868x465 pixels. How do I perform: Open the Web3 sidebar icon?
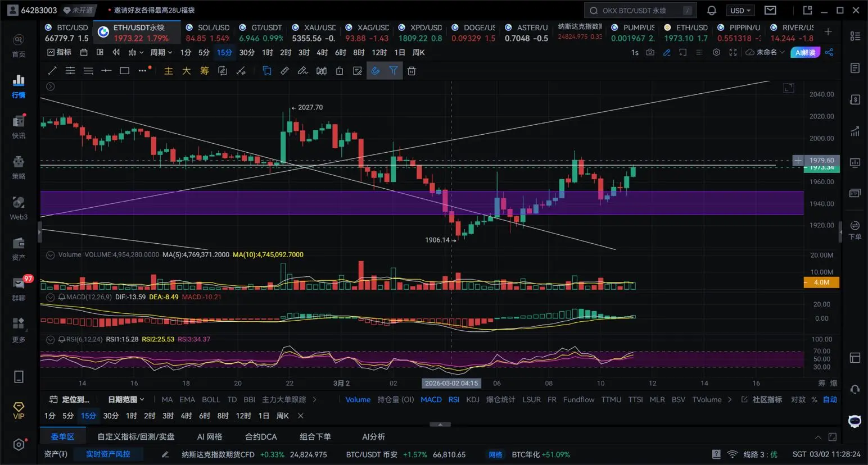(19, 208)
